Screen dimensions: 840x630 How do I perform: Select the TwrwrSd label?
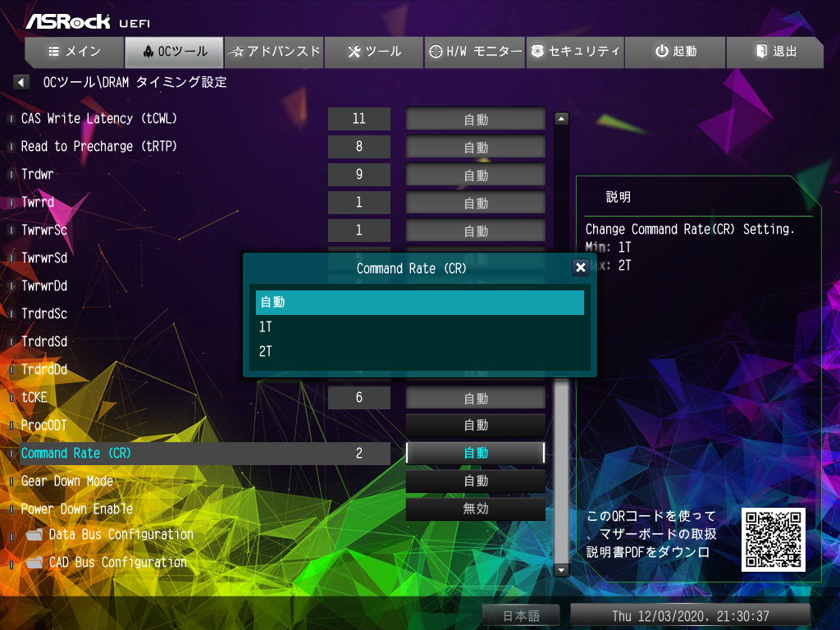44,258
